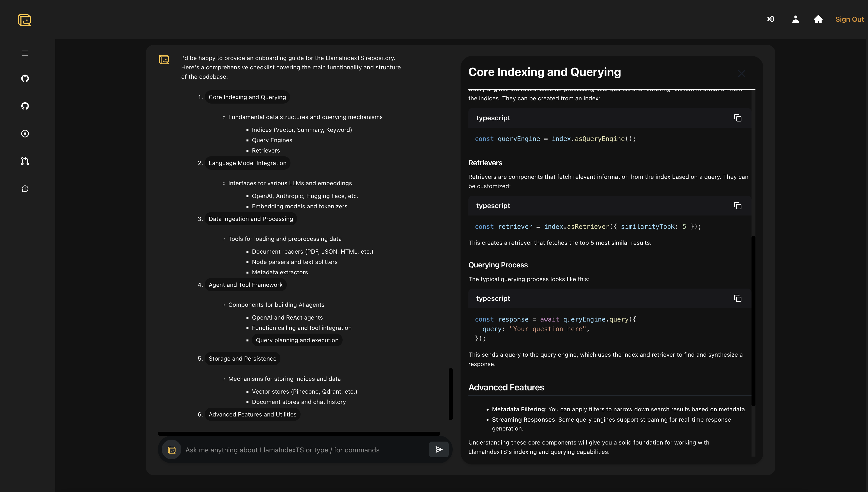Copy the queryEngine typescript code block
868x492 pixels.
[738, 118]
